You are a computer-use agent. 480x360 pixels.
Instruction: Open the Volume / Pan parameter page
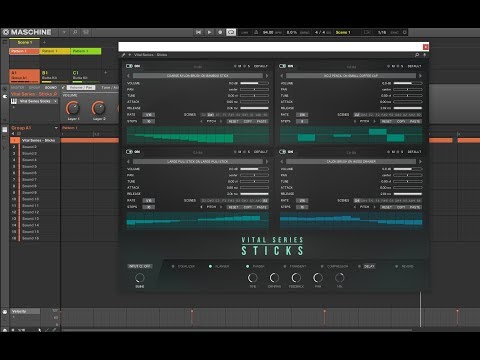tap(81, 88)
